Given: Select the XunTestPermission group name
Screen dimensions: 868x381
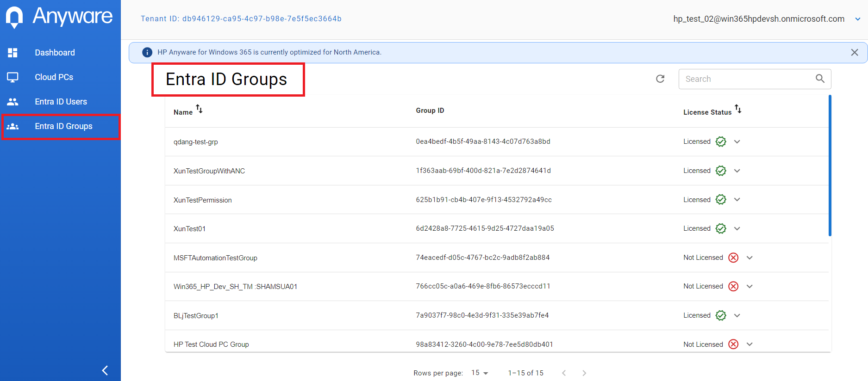Looking at the screenshot, I should coord(203,200).
